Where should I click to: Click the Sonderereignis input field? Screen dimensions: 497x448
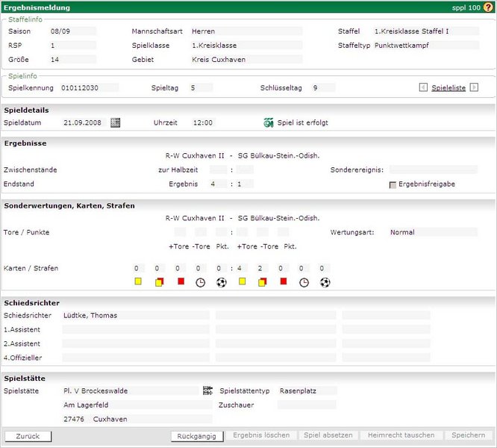point(433,170)
